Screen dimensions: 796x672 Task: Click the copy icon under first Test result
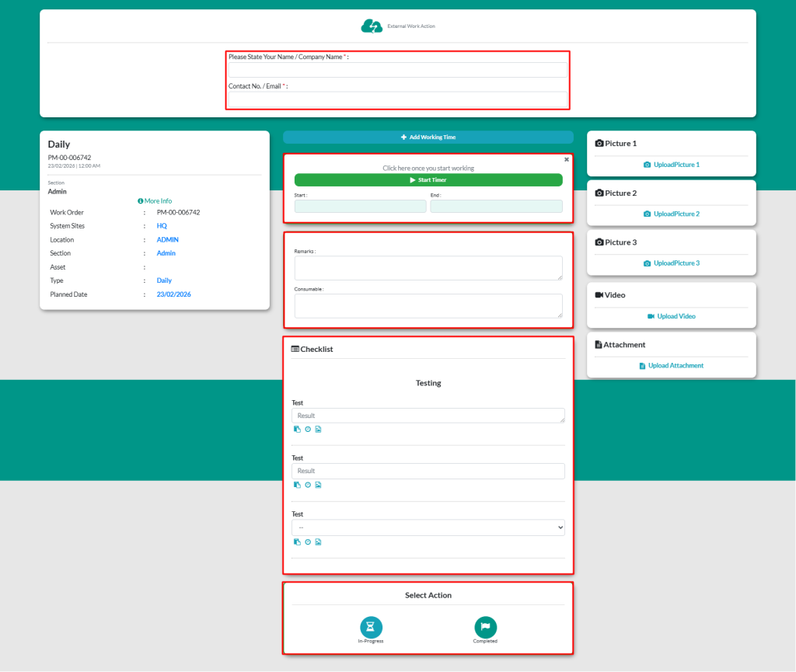(x=297, y=430)
